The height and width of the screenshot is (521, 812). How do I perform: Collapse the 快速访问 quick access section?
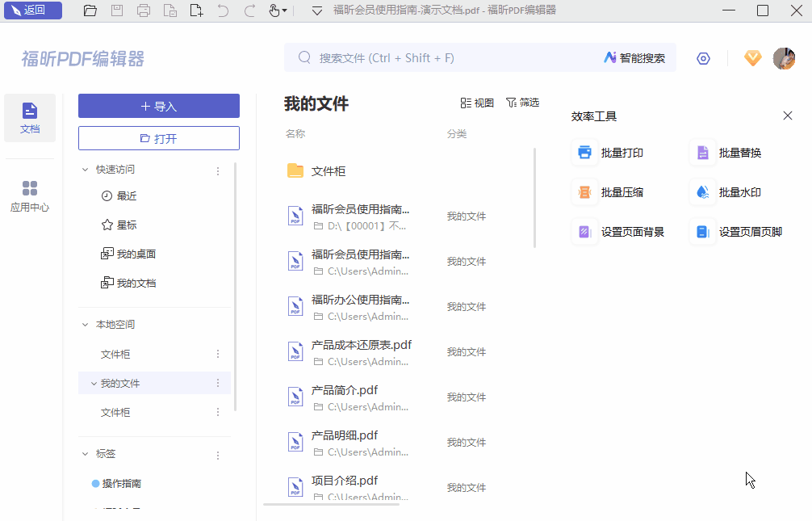pyautogui.click(x=86, y=169)
